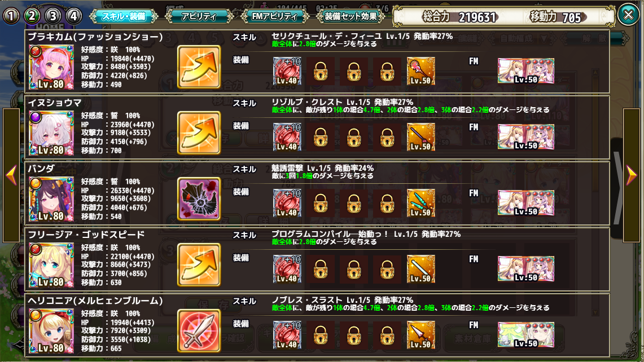Click ブラキカム skill arrow icon
644x362 pixels.
[x=199, y=67]
